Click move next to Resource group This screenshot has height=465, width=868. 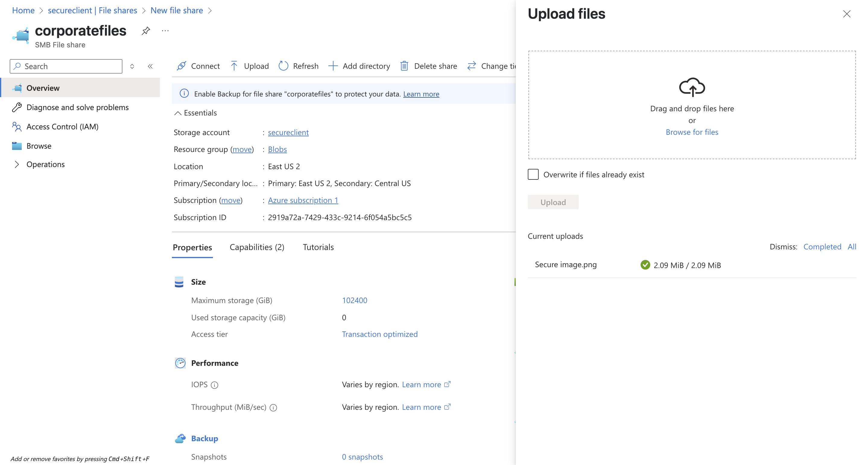[242, 149]
